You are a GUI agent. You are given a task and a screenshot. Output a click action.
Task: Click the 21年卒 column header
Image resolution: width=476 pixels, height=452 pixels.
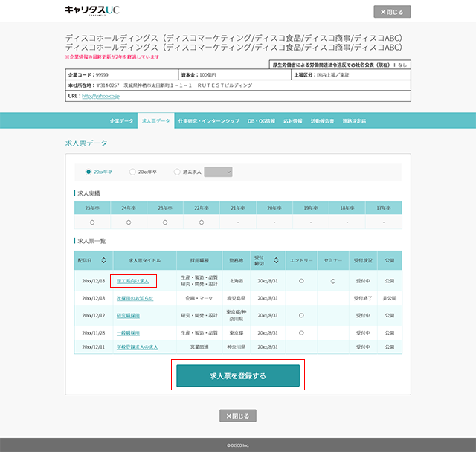[x=238, y=208]
